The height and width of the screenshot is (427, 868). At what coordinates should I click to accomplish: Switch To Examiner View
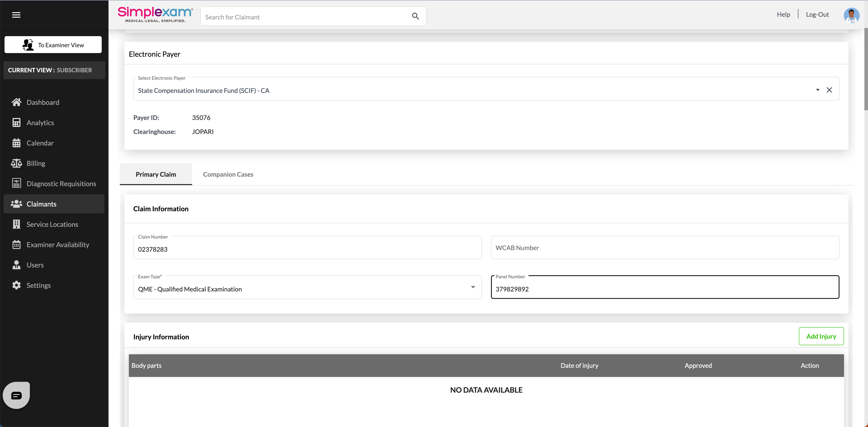click(x=53, y=45)
